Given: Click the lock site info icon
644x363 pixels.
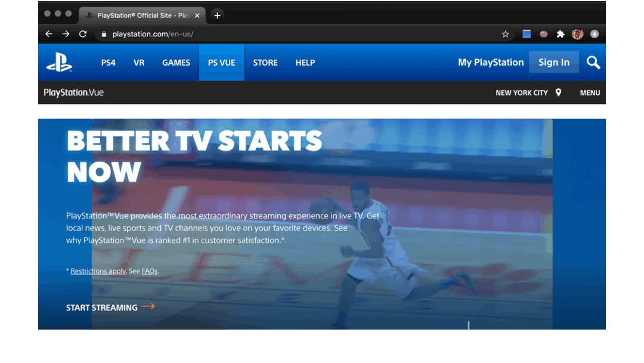Looking at the screenshot, I should point(104,34).
